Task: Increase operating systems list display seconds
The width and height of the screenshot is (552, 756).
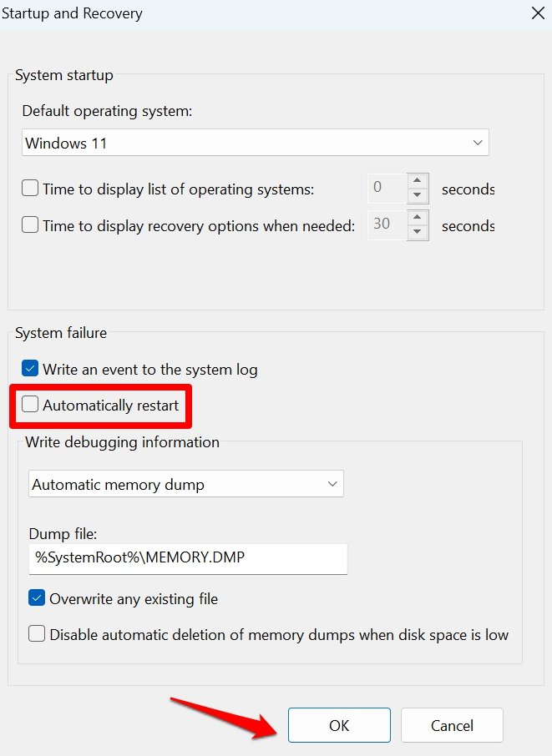Action: [x=418, y=181]
